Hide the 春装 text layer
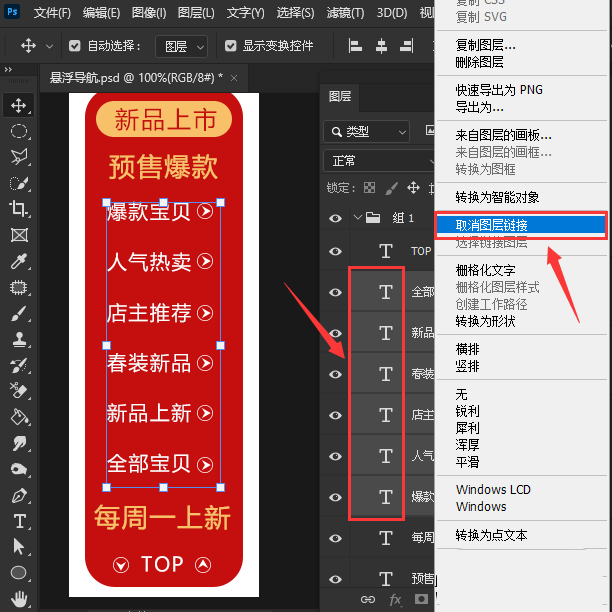This screenshot has height=612, width=612. click(x=335, y=374)
